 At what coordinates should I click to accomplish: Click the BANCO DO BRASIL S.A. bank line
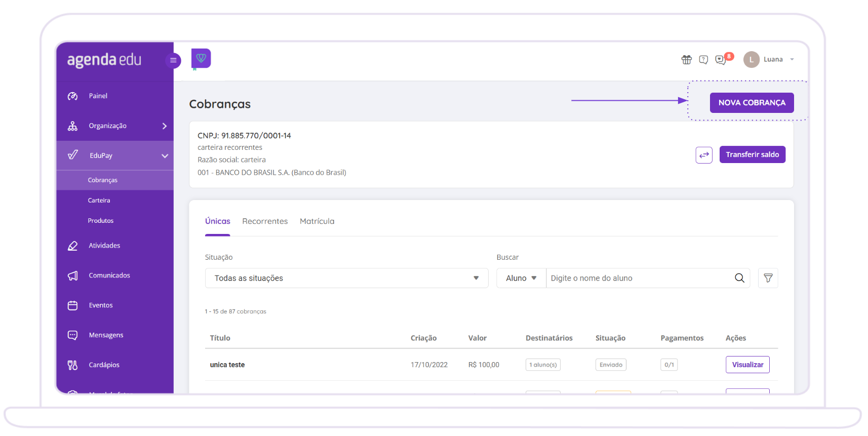(272, 173)
